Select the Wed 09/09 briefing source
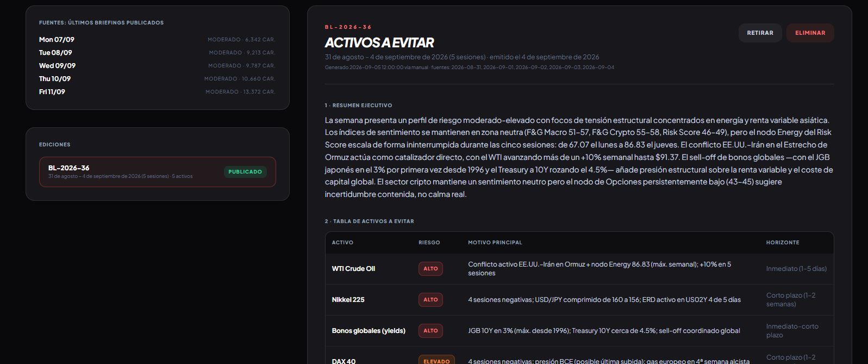 [x=157, y=66]
